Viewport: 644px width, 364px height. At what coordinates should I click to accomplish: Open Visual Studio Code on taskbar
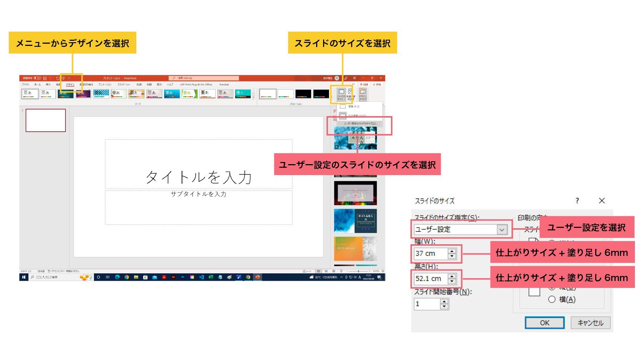point(201,277)
